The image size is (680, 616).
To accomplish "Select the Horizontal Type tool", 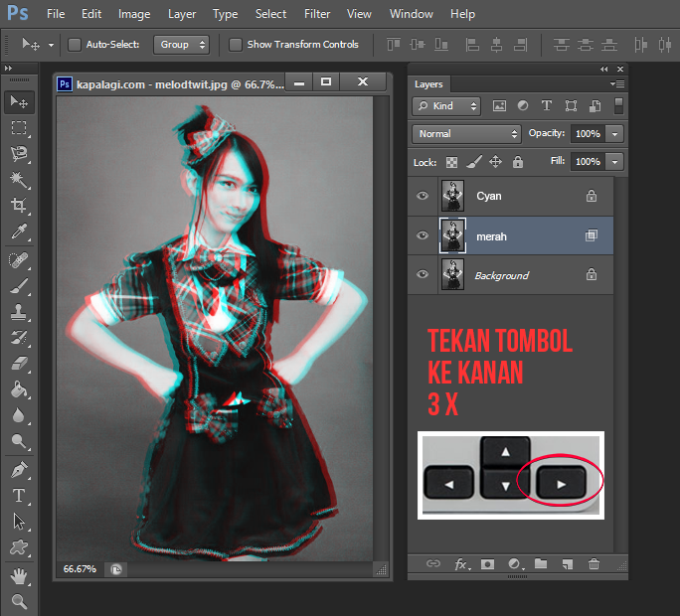I will [x=19, y=495].
